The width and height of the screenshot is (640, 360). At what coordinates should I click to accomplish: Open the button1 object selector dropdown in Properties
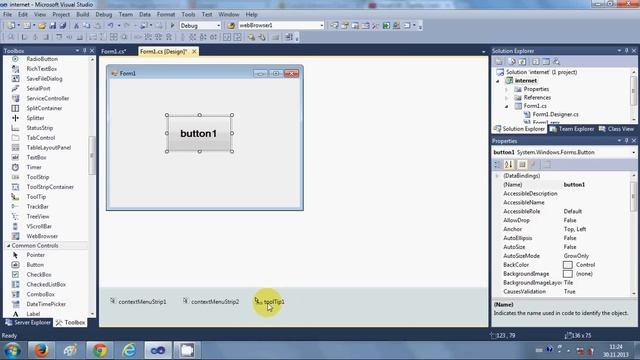pyautogui.click(x=633, y=152)
